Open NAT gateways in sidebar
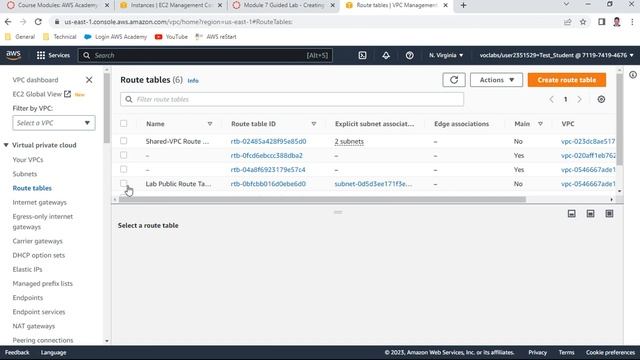 (x=33, y=326)
